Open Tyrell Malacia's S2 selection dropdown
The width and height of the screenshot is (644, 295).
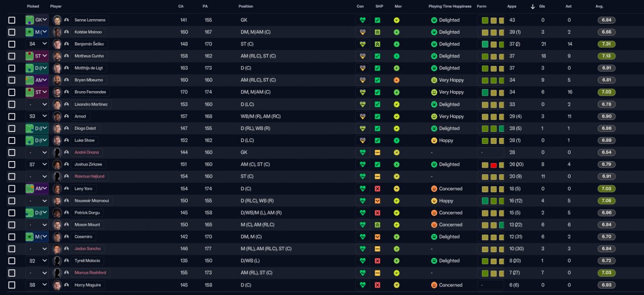point(37,261)
